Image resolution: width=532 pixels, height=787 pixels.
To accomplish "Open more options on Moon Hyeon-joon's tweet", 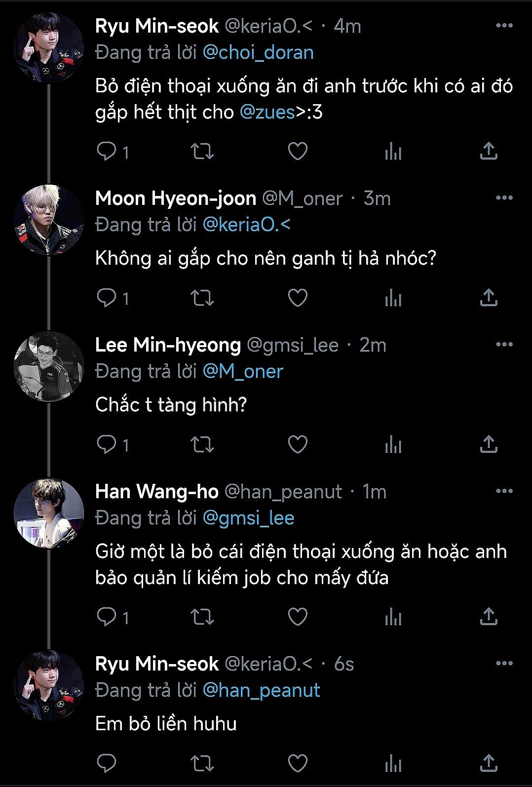I will 504,198.
